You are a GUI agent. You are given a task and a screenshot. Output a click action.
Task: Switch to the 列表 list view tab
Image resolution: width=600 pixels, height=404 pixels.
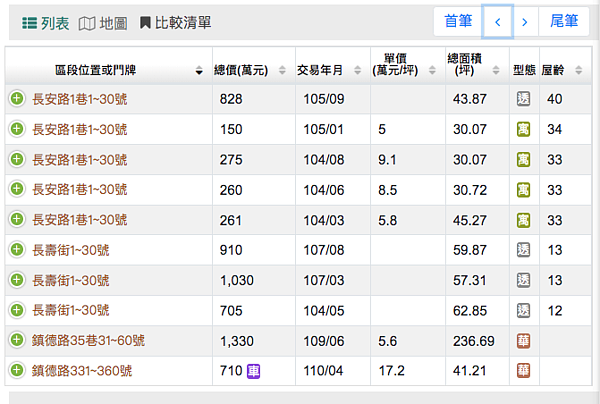point(46,23)
